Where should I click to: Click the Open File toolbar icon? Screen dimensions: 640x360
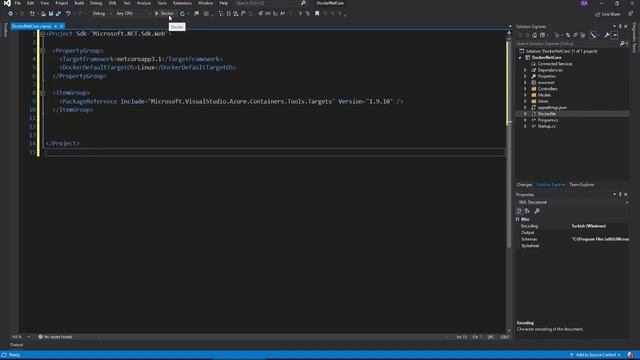click(43, 13)
